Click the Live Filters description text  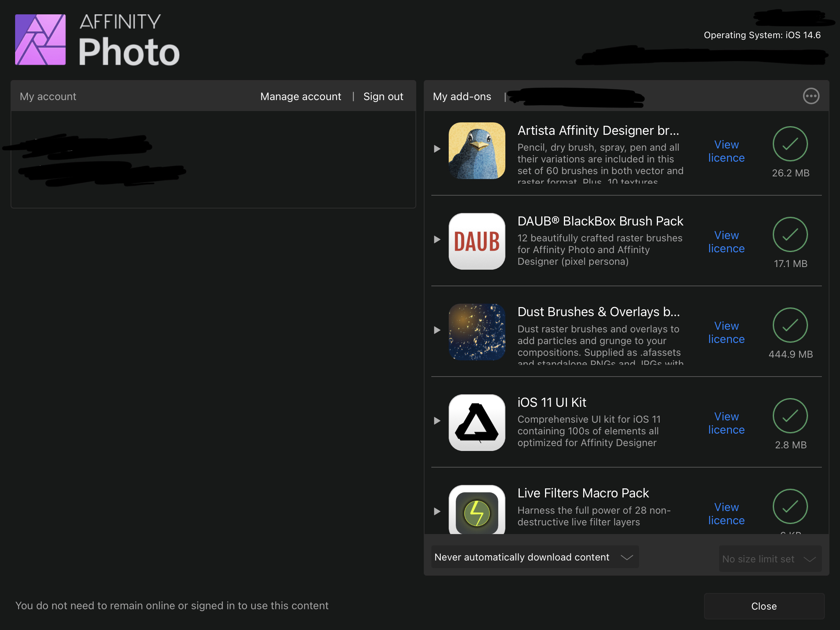(594, 516)
